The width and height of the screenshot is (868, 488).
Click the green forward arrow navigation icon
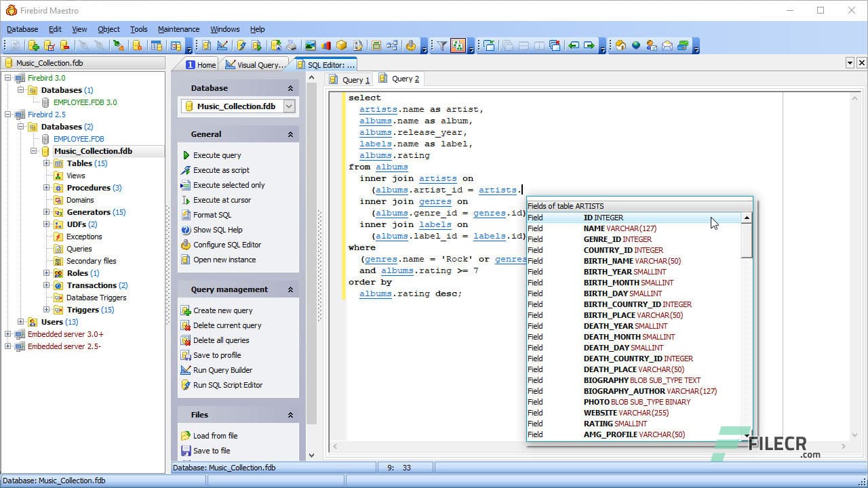point(589,45)
